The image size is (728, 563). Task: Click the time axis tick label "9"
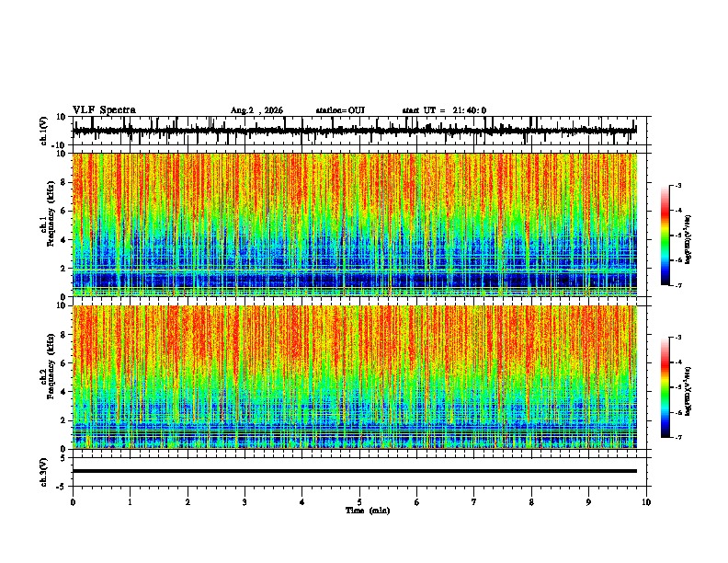(x=588, y=502)
